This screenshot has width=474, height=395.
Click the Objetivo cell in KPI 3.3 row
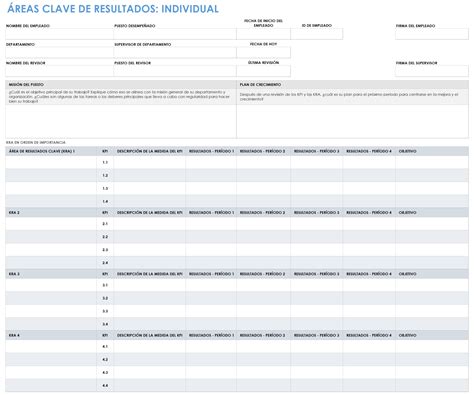point(432,311)
